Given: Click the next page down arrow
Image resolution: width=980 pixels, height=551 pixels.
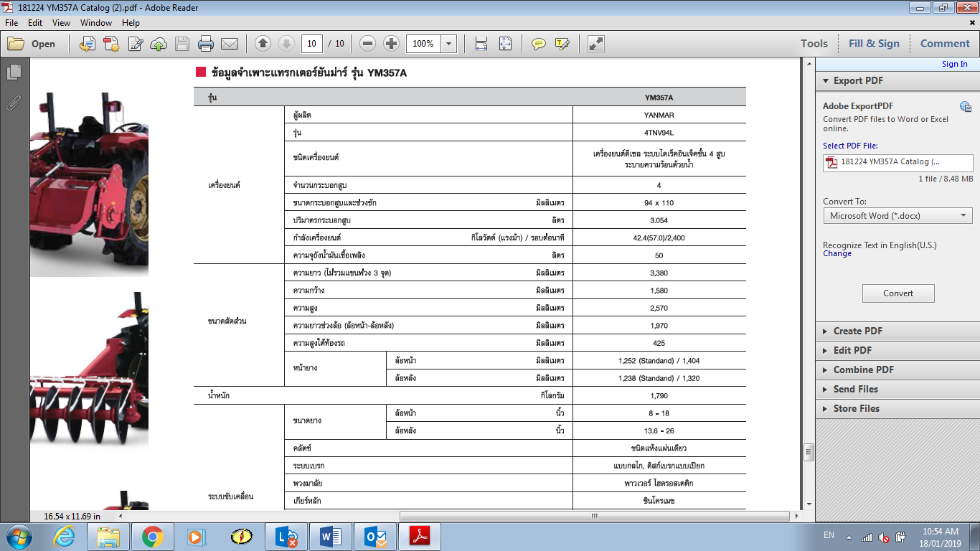Looking at the screenshot, I should pyautogui.click(x=286, y=44).
